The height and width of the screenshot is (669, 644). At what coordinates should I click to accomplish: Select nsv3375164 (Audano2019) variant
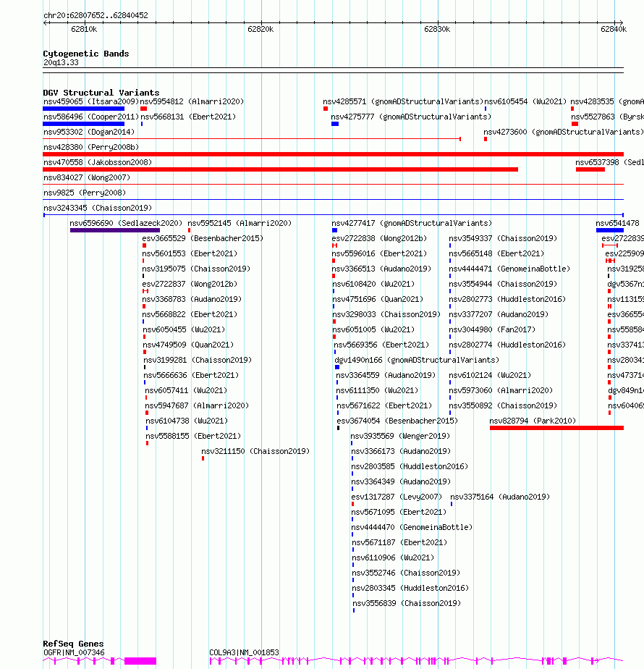[x=500, y=497]
